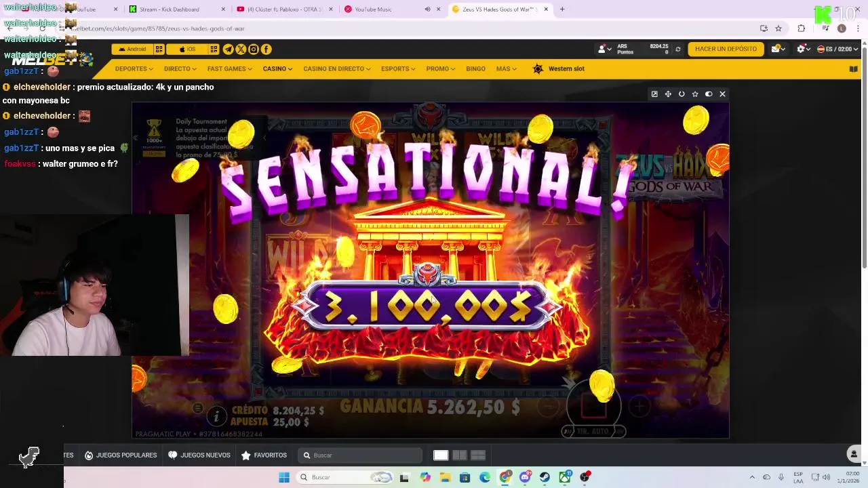868x488 pixels.
Task: Open File Explorer from taskbar
Action: click(445, 477)
